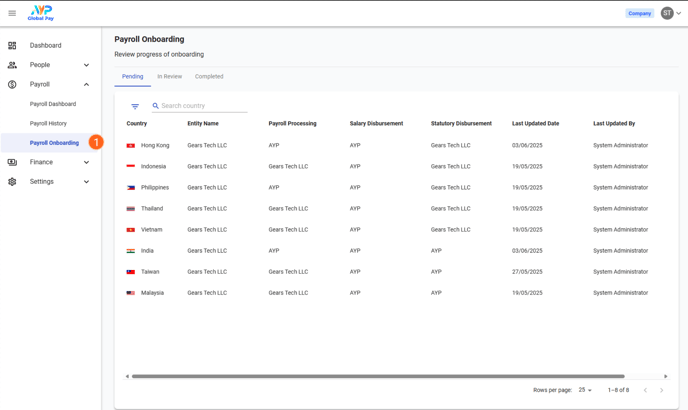Viewport: 688px width, 410px height.
Task: Switch to the Pending tab
Action: pos(133,76)
